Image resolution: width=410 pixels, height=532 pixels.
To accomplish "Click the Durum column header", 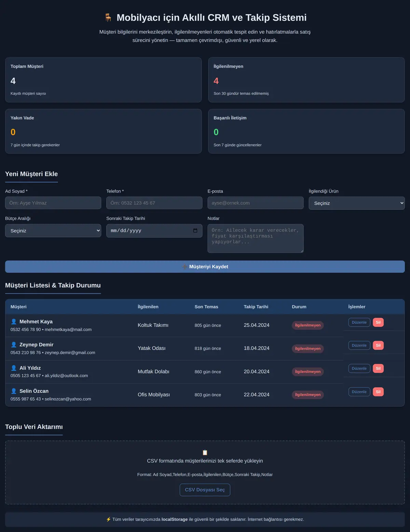I will pyautogui.click(x=299, y=307).
